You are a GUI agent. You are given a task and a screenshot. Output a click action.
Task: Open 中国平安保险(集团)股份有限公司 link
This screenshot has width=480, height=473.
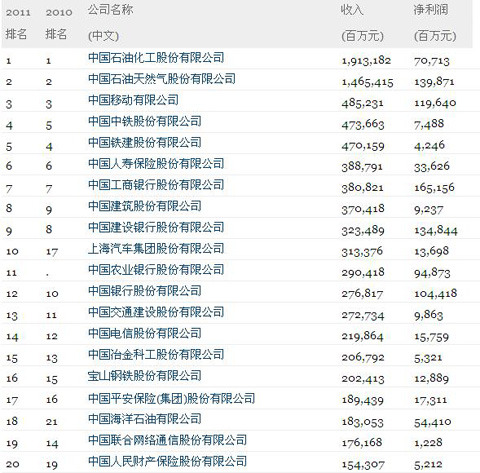coord(171,398)
